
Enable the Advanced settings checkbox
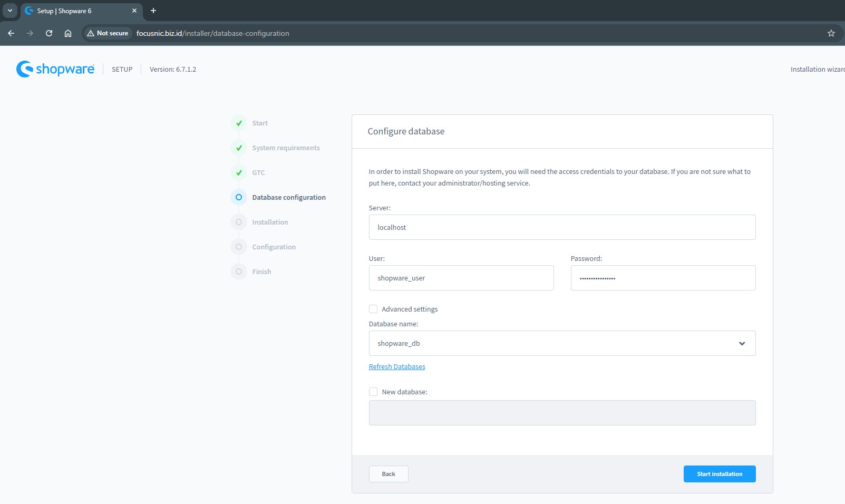point(373,309)
